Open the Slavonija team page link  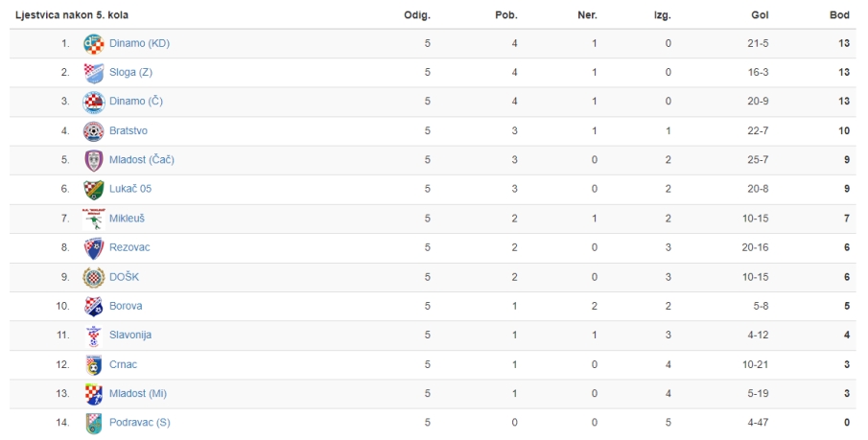130,335
